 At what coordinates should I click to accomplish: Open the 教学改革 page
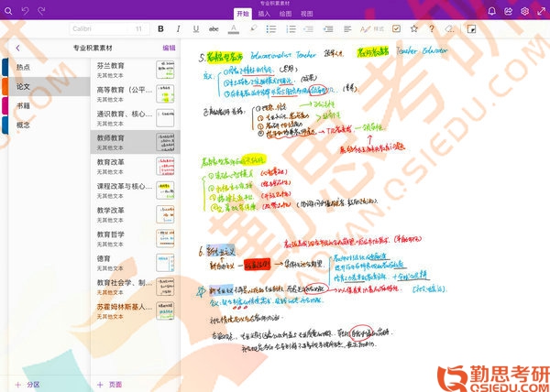[x=136, y=214]
